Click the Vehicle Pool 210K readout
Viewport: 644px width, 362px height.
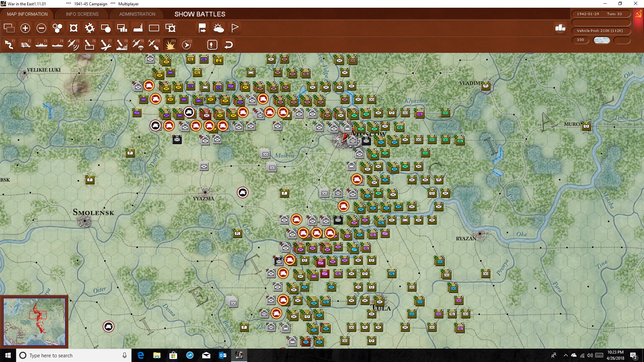coord(600,31)
